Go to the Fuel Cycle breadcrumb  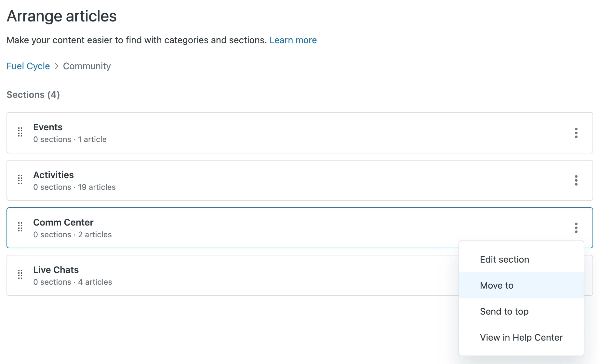coord(28,66)
